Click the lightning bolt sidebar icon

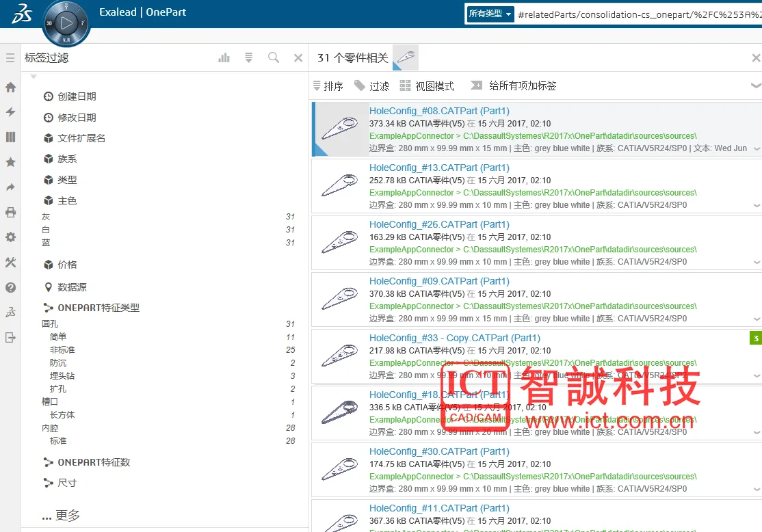click(x=10, y=111)
